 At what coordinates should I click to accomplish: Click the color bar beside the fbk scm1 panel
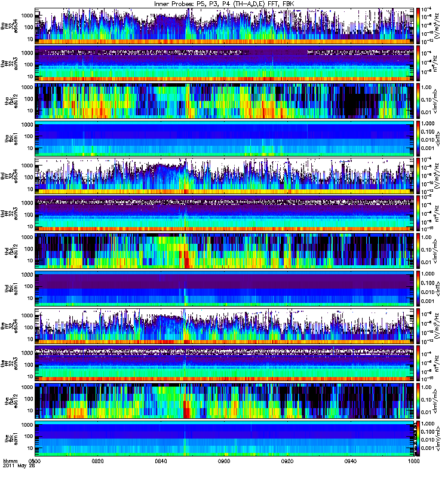(x=418, y=439)
